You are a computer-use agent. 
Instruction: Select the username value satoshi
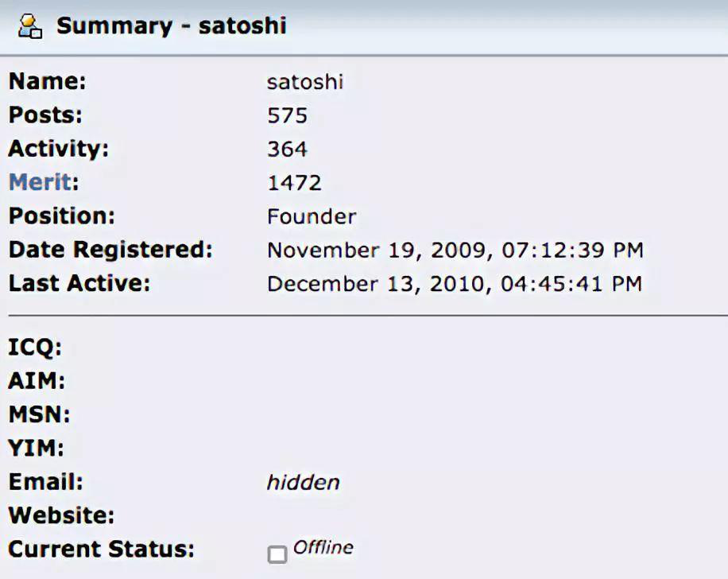click(305, 82)
